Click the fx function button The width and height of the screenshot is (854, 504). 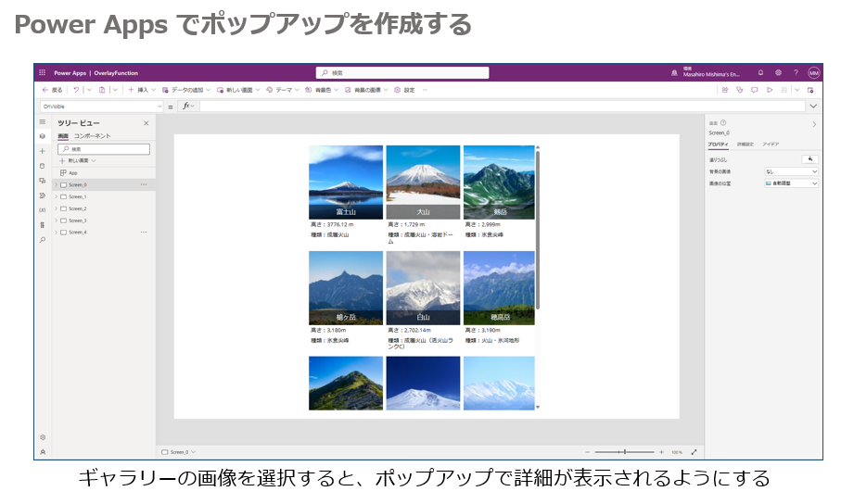pyautogui.click(x=188, y=107)
